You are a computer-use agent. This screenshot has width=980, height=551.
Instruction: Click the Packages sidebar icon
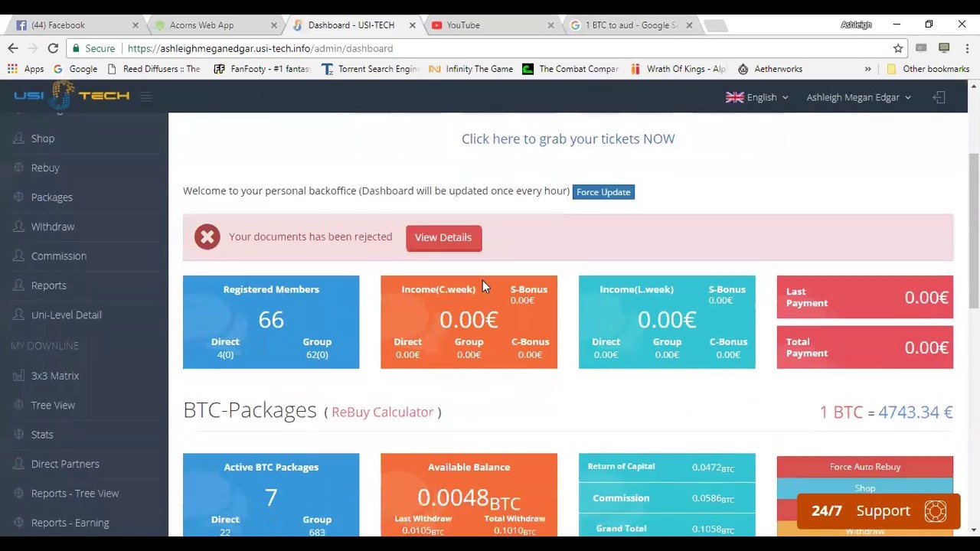tap(18, 197)
